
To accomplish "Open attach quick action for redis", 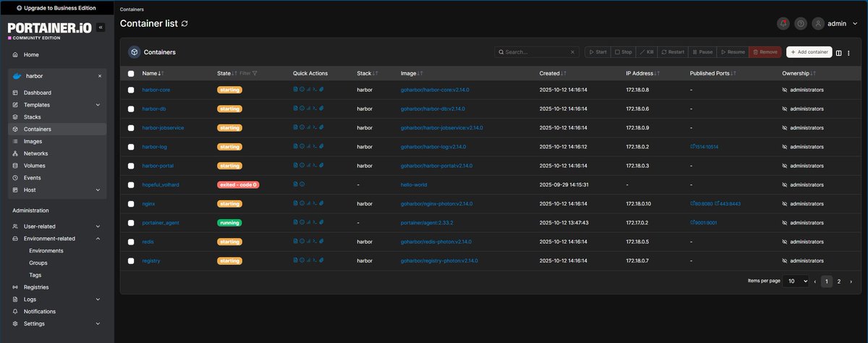I will click(321, 242).
